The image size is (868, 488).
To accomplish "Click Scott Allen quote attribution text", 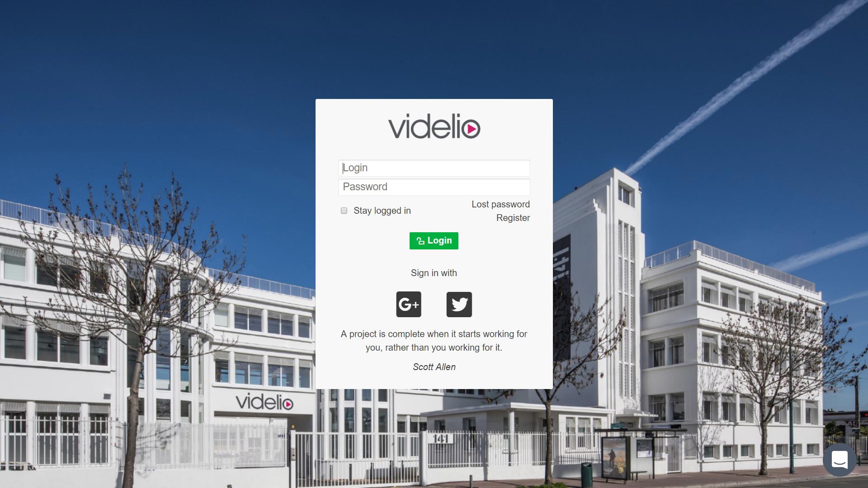I will (x=434, y=367).
